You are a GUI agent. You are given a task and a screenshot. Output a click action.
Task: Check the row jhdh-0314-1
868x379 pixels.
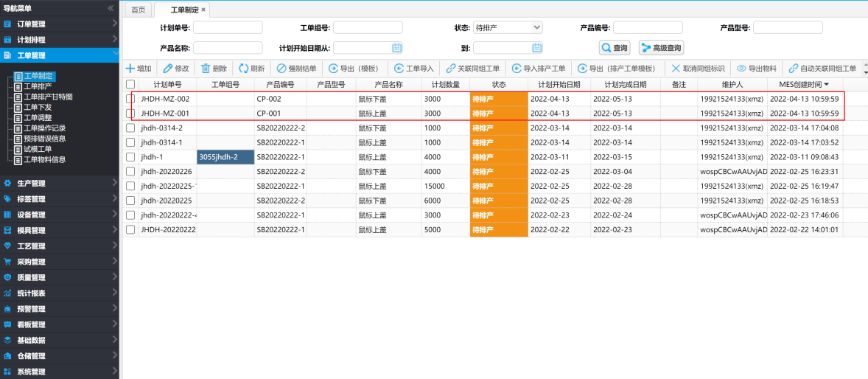[130, 142]
